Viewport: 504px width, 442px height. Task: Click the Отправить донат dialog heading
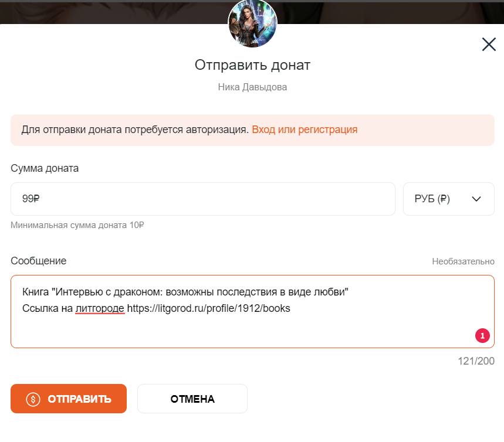pyautogui.click(x=252, y=65)
